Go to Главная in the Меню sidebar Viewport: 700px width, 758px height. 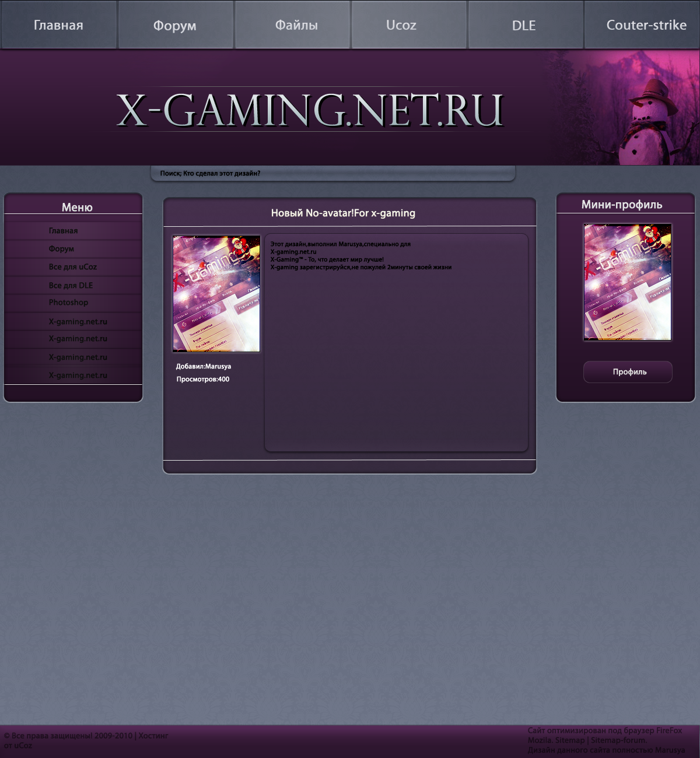73,231
